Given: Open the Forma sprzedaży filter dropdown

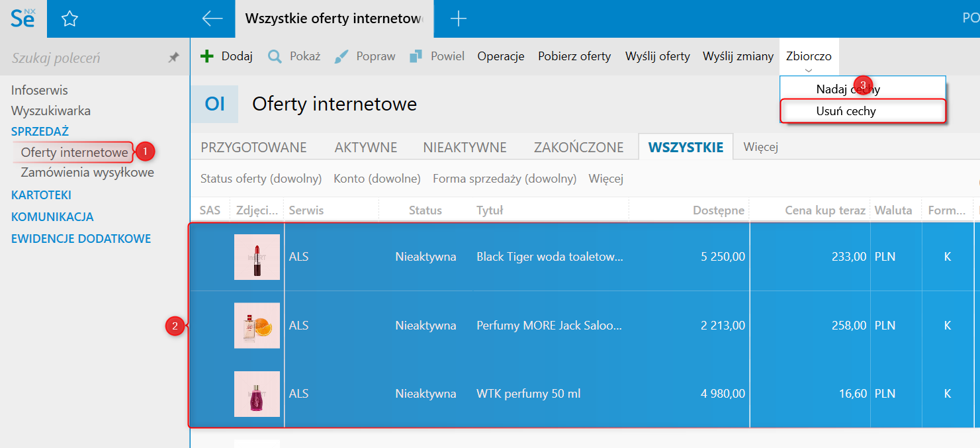Looking at the screenshot, I should coord(504,179).
